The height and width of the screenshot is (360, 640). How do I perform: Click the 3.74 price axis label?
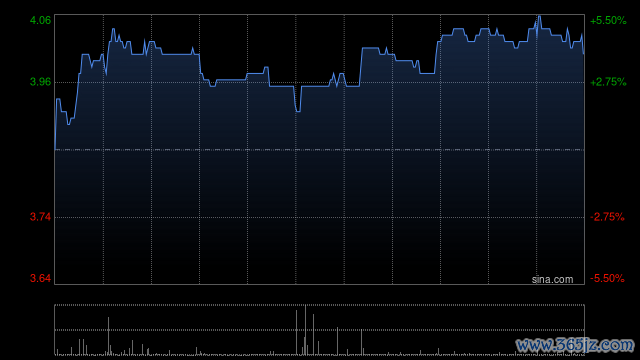click(x=40, y=217)
